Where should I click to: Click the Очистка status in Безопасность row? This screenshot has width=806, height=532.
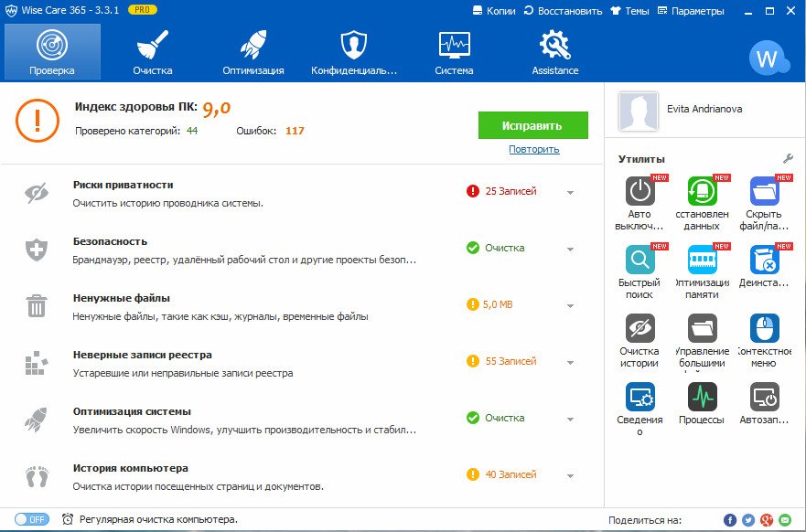pos(495,248)
